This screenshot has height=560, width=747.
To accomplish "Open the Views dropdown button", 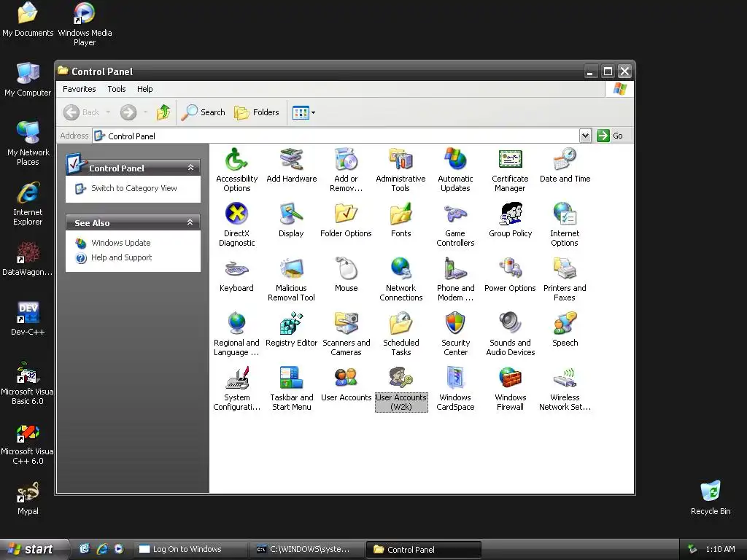I will pyautogui.click(x=303, y=113).
